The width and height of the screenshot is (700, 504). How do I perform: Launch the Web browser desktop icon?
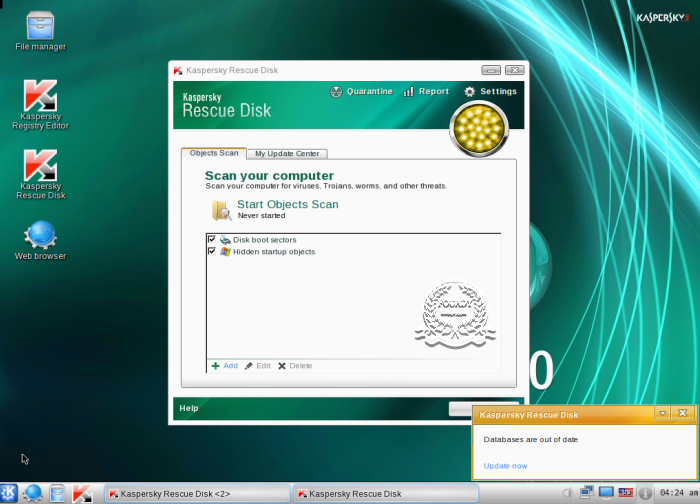click(x=40, y=240)
